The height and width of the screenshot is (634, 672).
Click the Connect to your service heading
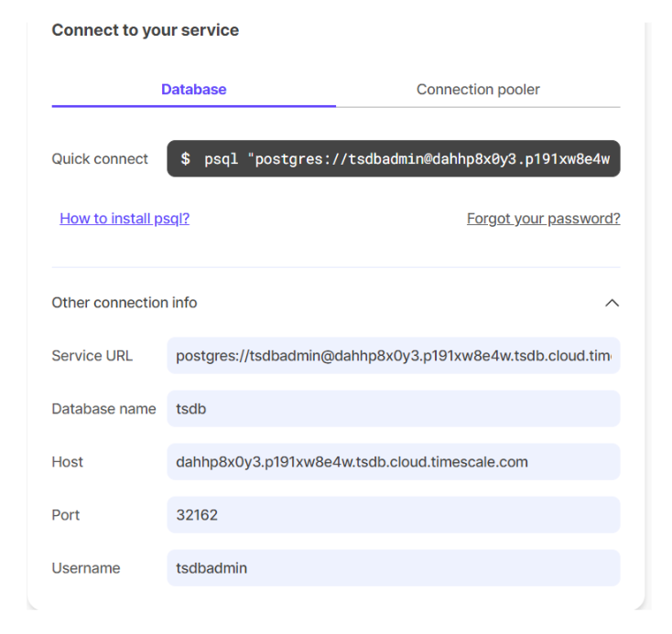click(146, 30)
